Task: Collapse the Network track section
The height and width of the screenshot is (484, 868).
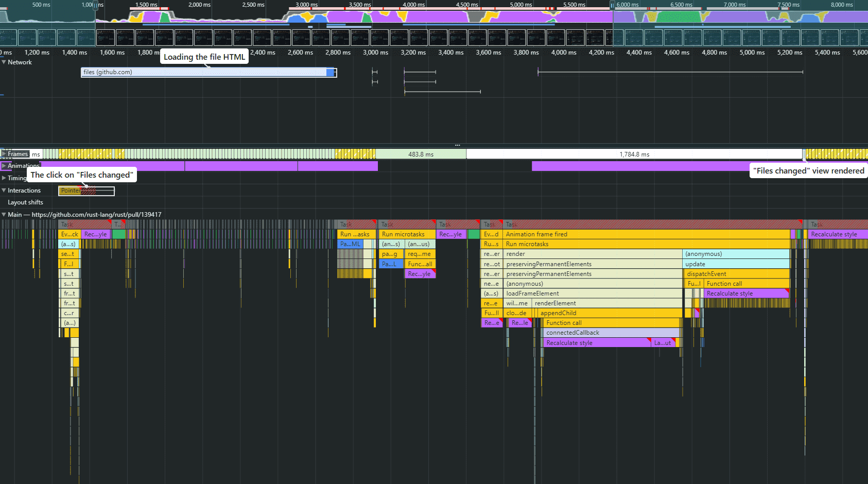Action: pyautogui.click(x=4, y=62)
